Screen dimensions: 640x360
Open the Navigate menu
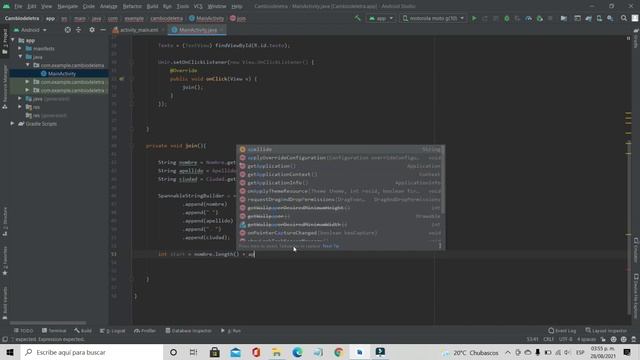[x=67, y=7]
